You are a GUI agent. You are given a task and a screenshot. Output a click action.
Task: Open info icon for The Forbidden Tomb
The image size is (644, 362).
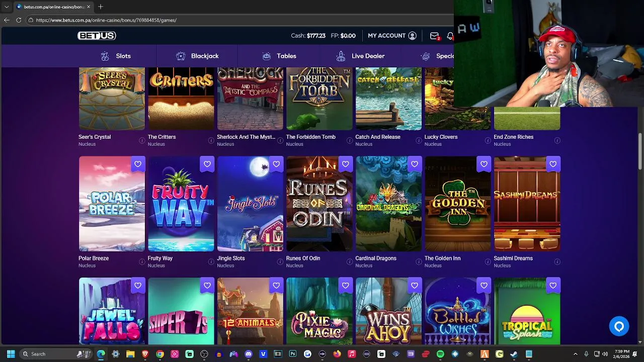(x=350, y=140)
